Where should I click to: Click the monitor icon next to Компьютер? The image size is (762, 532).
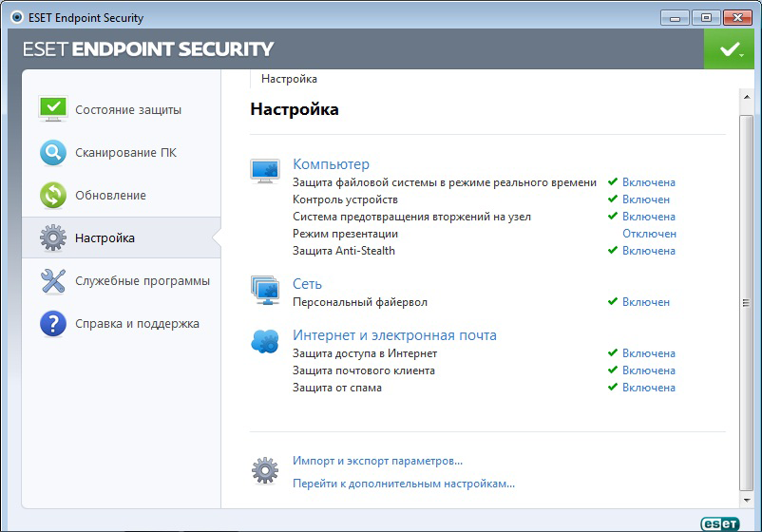point(265,171)
